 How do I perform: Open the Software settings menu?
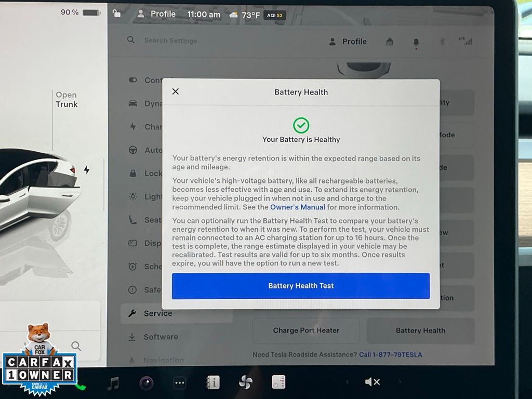coord(160,337)
